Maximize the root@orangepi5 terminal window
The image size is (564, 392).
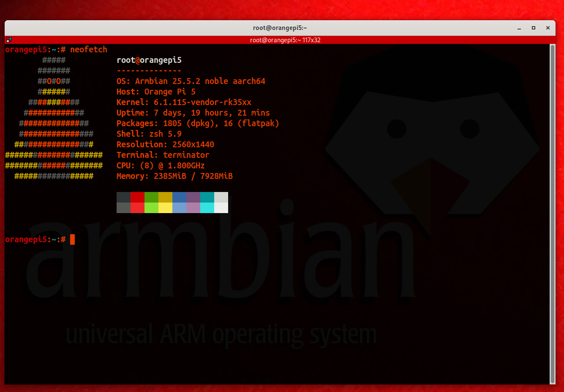(x=534, y=28)
